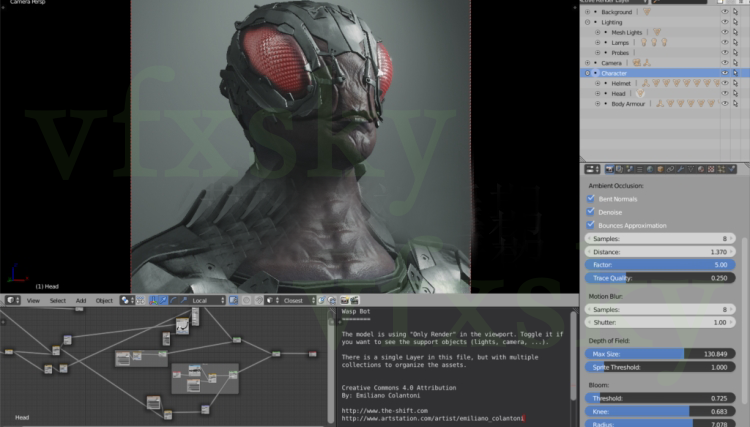
Task: Select the translate manipulator arrow icon
Action: pos(164,300)
